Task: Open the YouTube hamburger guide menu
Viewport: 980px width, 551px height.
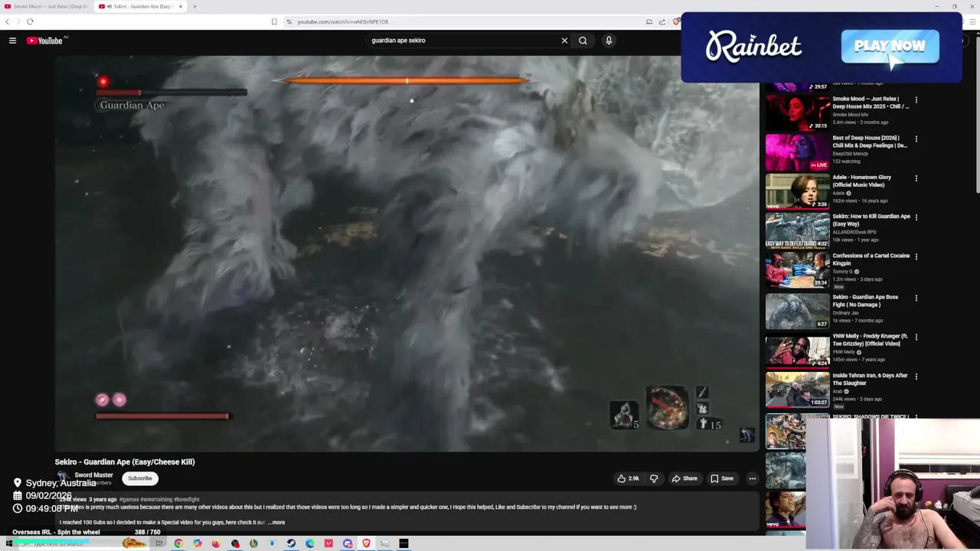Action: tap(12, 41)
